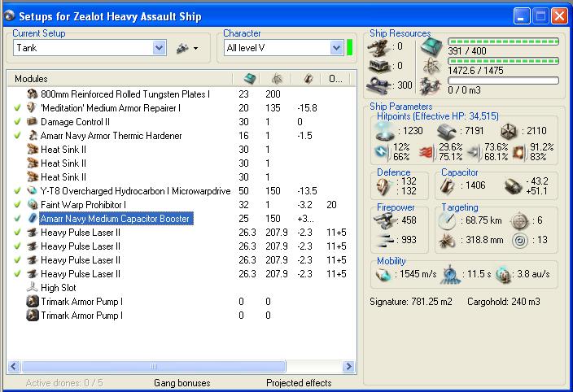Click the Faint Warp Prohibitor I icon
Image resolution: width=573 pixels, height=392 pixels.
[x=33, y=205]
